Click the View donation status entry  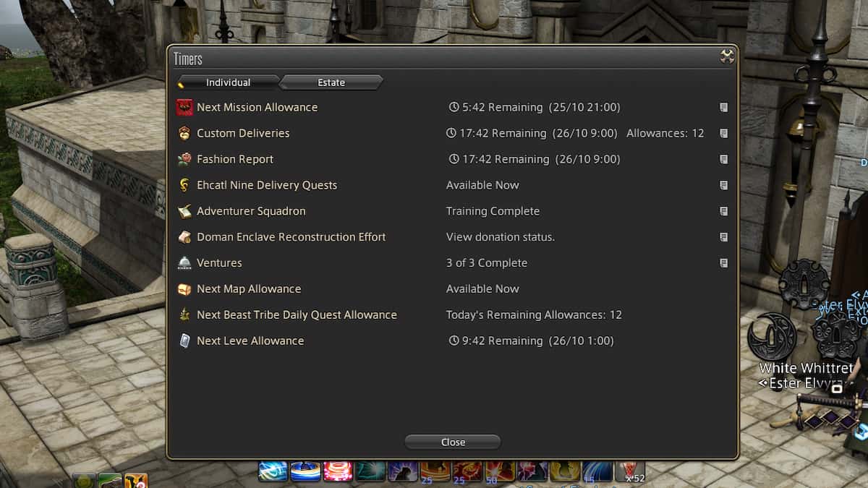(500, 236)
